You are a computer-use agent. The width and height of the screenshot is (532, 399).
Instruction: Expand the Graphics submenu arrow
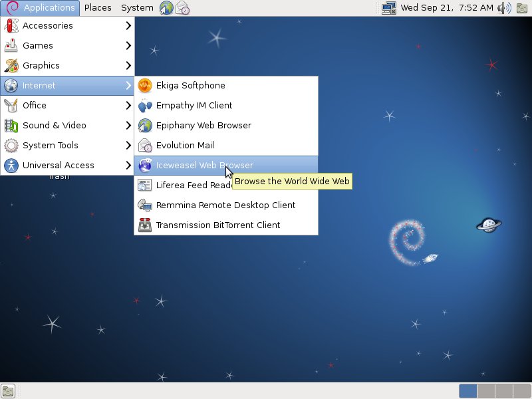pyautogui.click(x=128, y=65)
